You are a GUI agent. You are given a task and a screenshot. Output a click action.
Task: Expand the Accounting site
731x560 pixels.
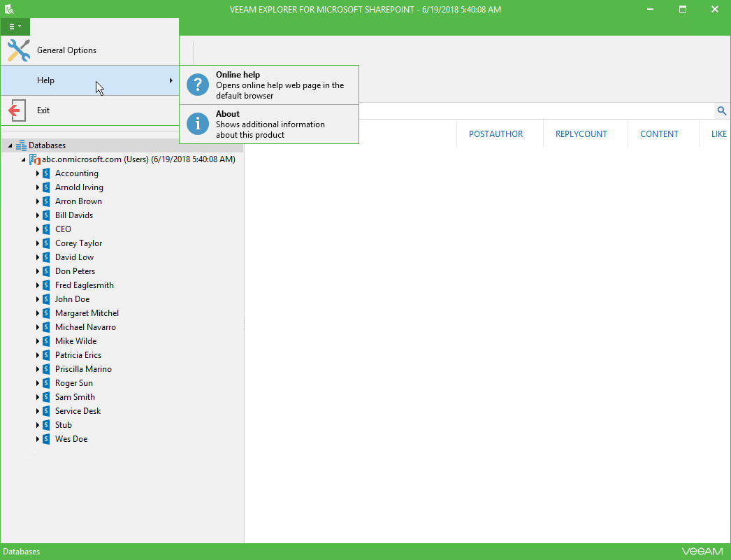[x=38, y=173]
